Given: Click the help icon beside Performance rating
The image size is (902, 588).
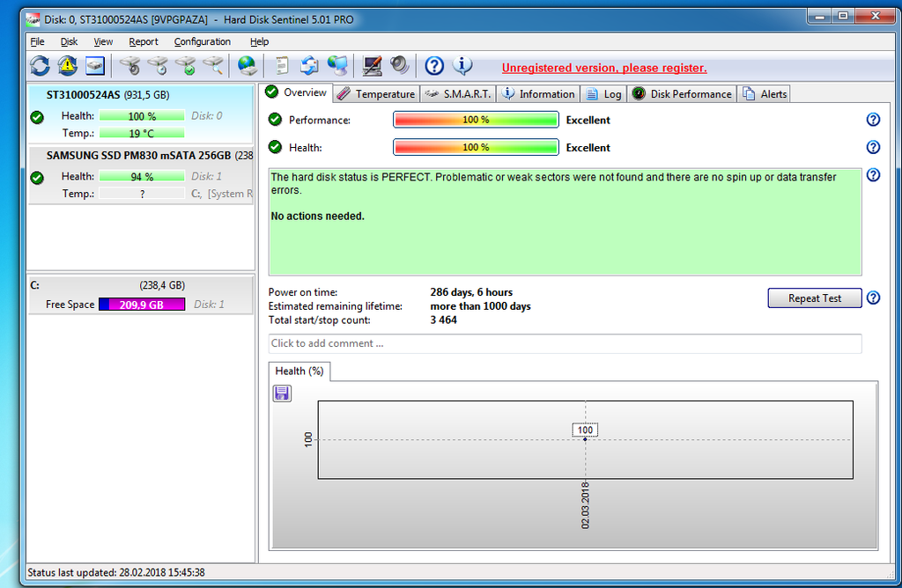Looking at the screenshot, I should tap(873, 120).
